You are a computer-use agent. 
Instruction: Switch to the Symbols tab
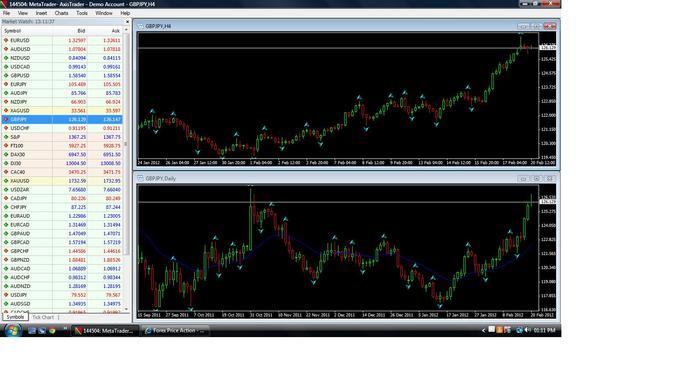[15, 317]
